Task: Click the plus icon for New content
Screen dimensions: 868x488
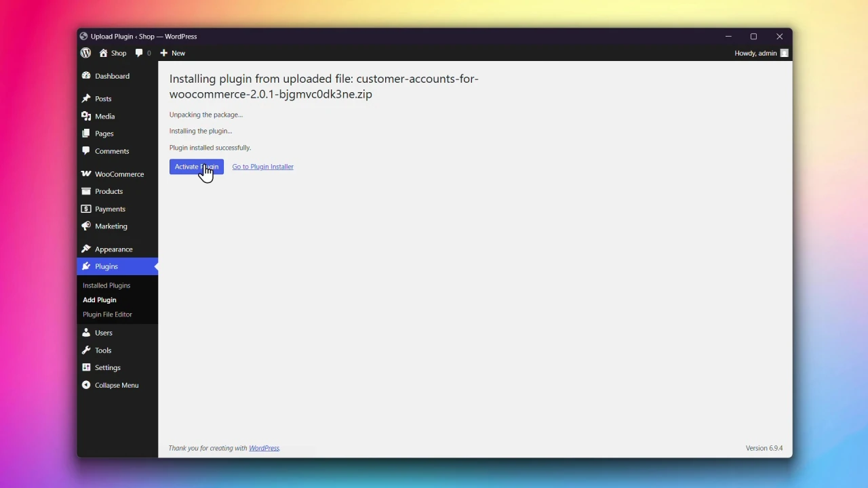Action: pyautogui.click(x=163, y=53)
